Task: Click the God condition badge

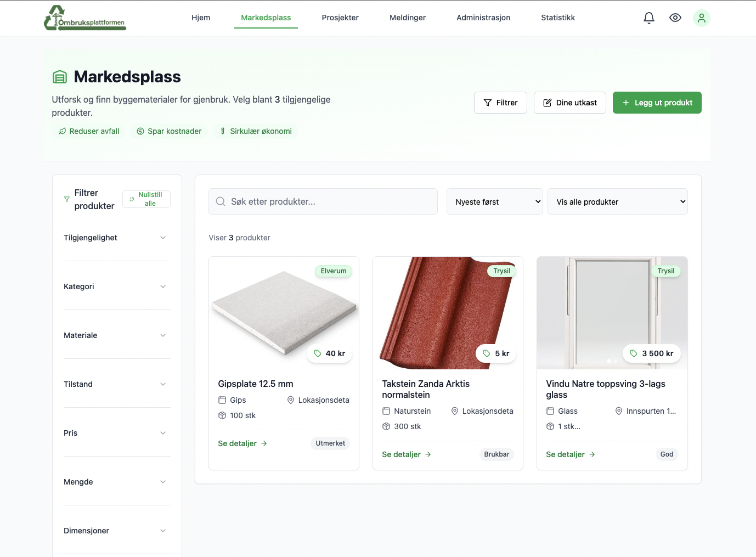Action: [667, 454]
